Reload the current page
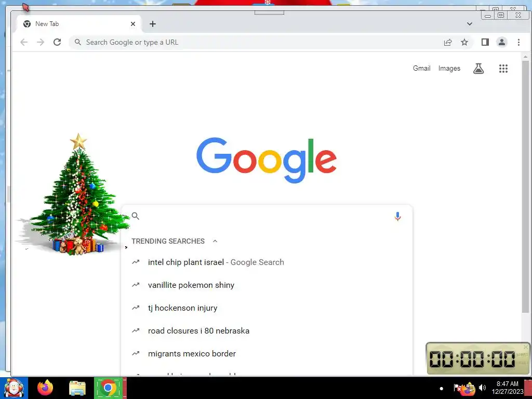532x399 pixels. pyautogui.click(x=57, y=42)
